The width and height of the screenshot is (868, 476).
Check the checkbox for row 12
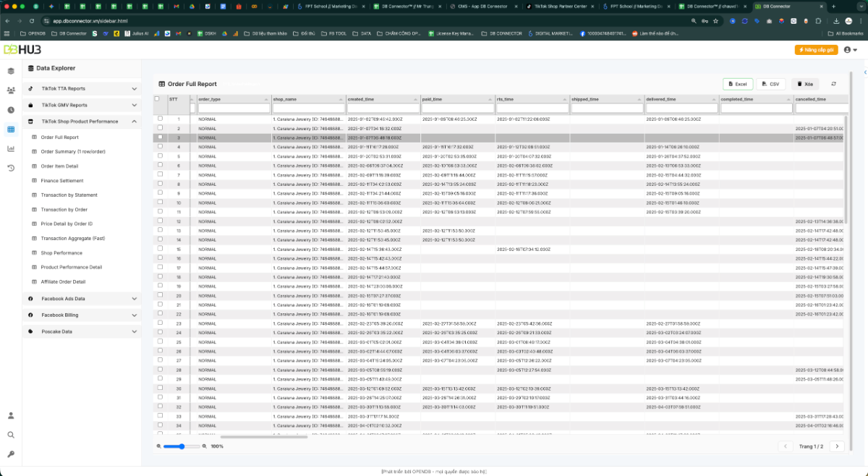coord(160,221)
